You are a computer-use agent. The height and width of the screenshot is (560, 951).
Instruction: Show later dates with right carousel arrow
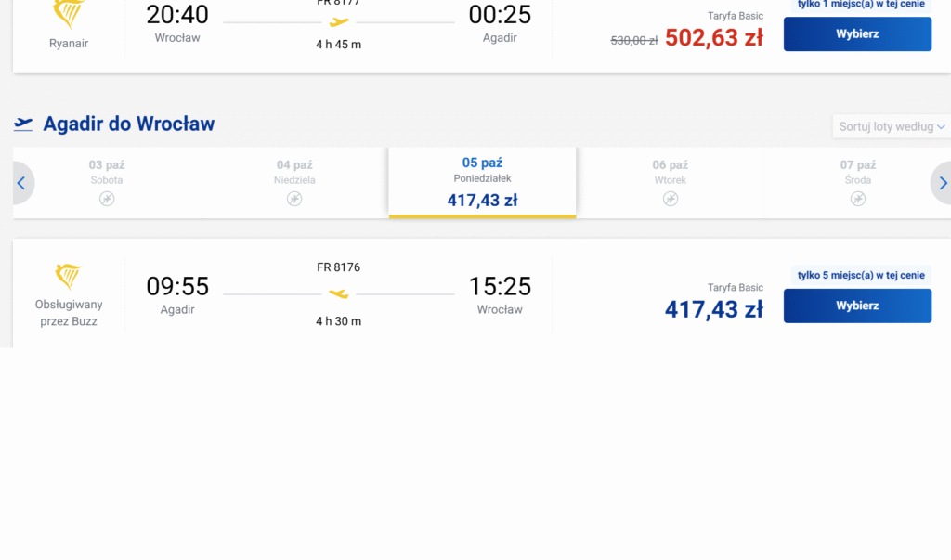(x=942, y=183)
